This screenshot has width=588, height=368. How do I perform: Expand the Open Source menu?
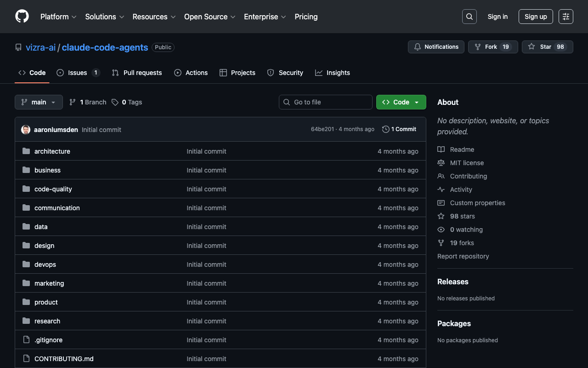pyautogui.click(x=209, y=17)
